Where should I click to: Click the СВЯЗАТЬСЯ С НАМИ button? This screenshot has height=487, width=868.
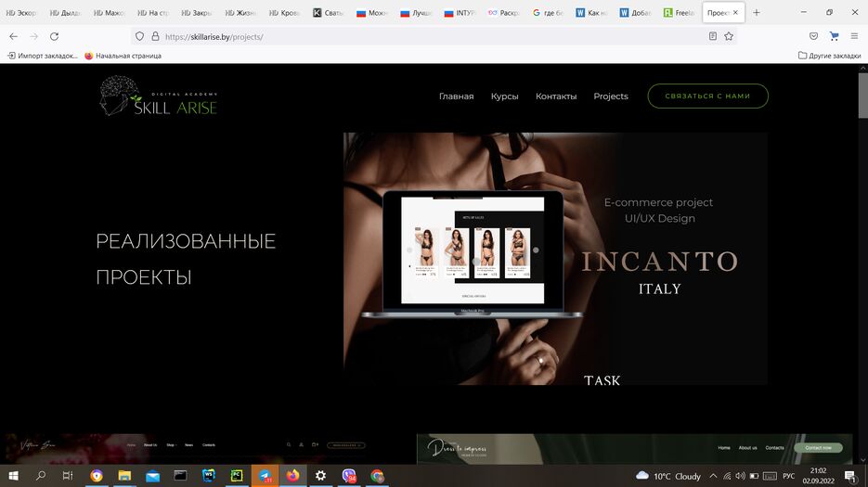point(708,96)
